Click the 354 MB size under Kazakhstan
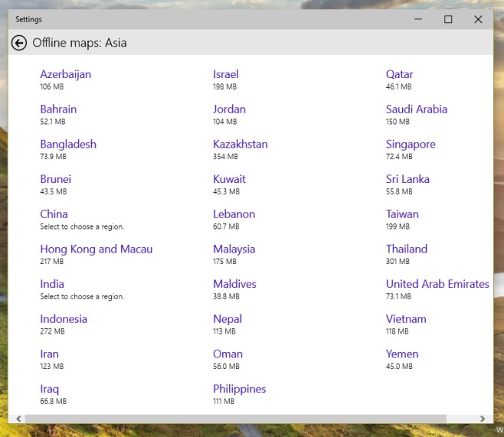 pyautogui.click(x=225, y=157)
